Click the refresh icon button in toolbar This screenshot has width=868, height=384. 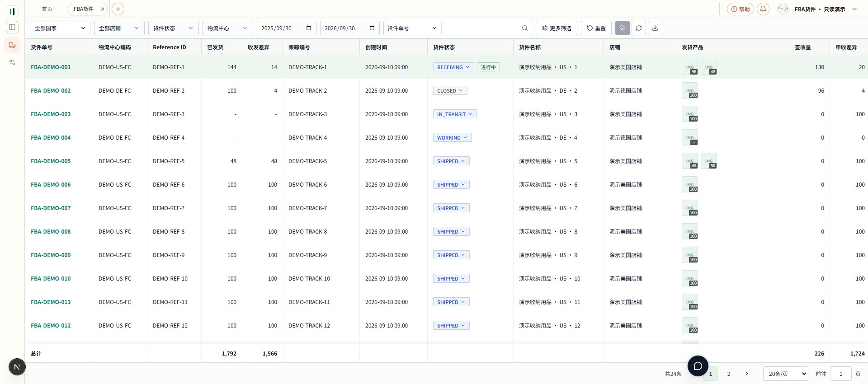tap(639, 28)
